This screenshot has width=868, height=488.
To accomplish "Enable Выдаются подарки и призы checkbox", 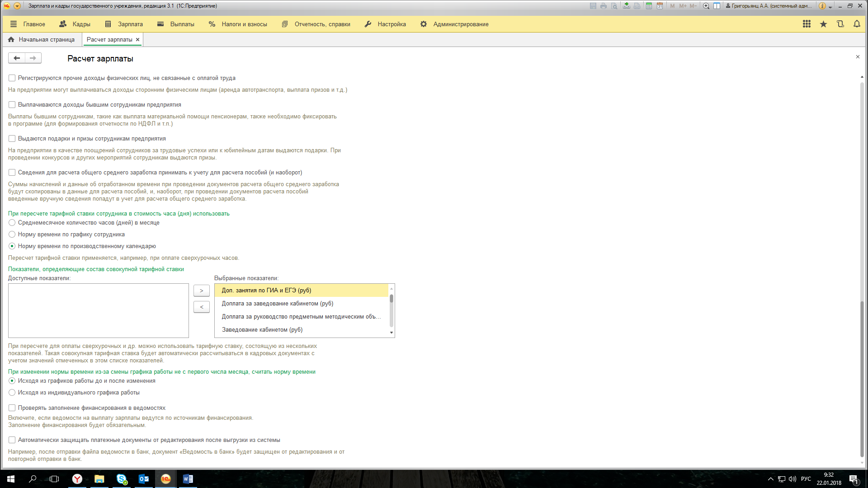I will (12, 139).
